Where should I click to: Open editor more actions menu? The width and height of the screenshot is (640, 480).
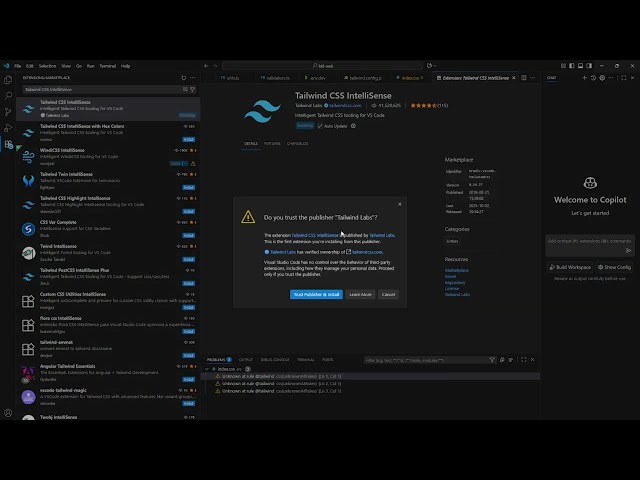[x=533, y=78]
